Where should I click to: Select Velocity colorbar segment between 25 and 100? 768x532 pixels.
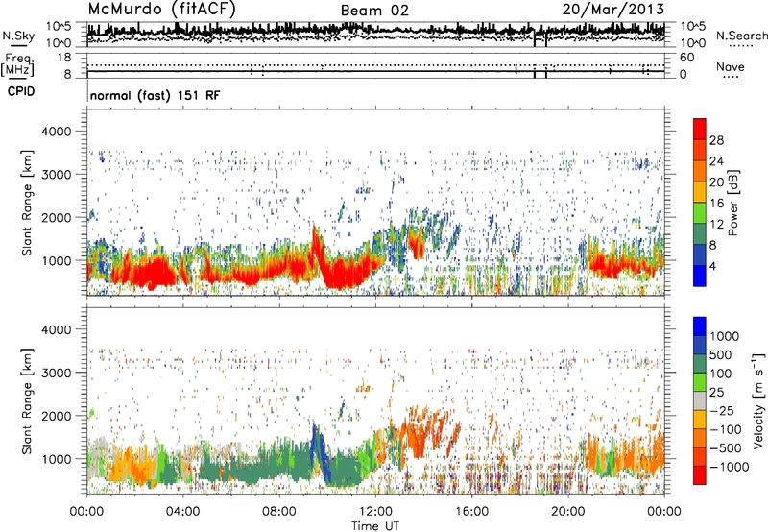700,382
